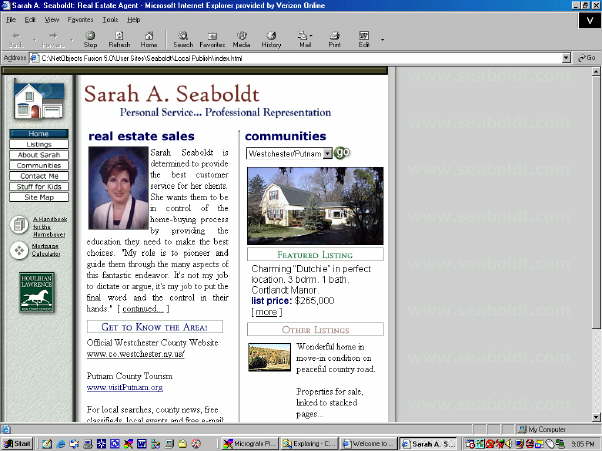Open www.co.westchester.ny.us link

(136, 354)
